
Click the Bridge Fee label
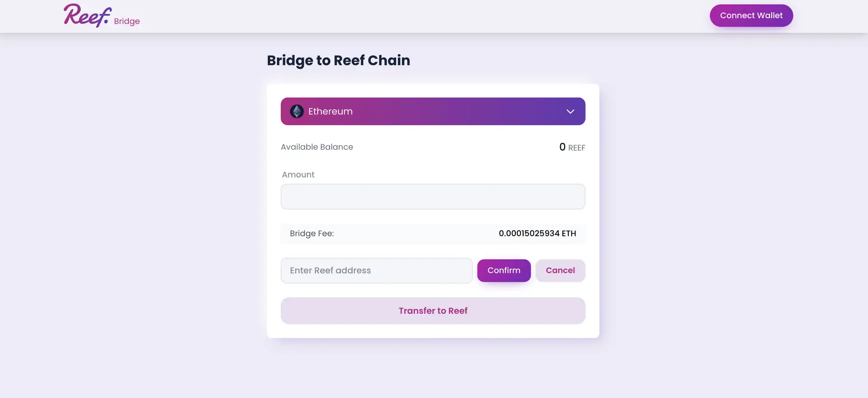(311, 234)
